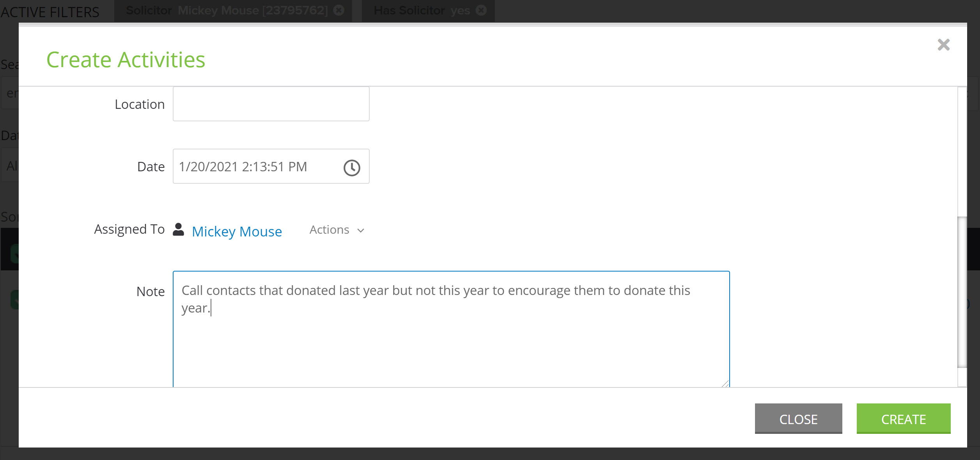Remove the Solicitor Mickey Mouse filter

coord(339,10)
